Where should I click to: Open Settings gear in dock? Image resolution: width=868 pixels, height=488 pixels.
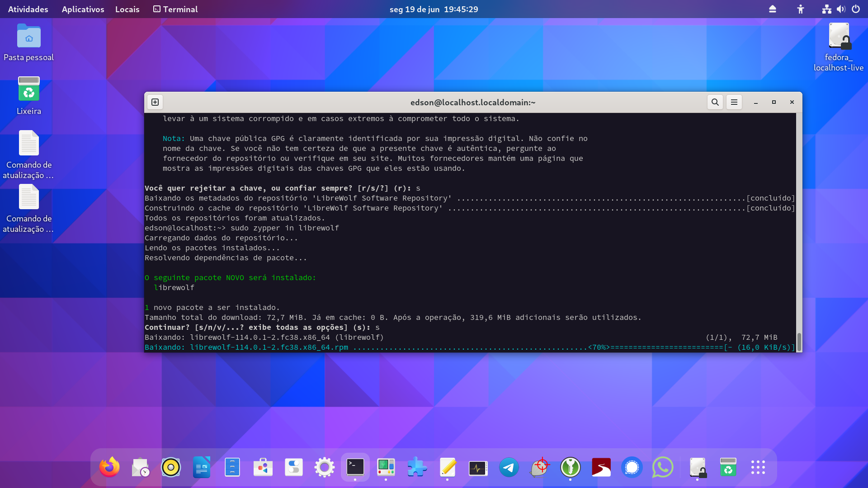tap(325, 467)
